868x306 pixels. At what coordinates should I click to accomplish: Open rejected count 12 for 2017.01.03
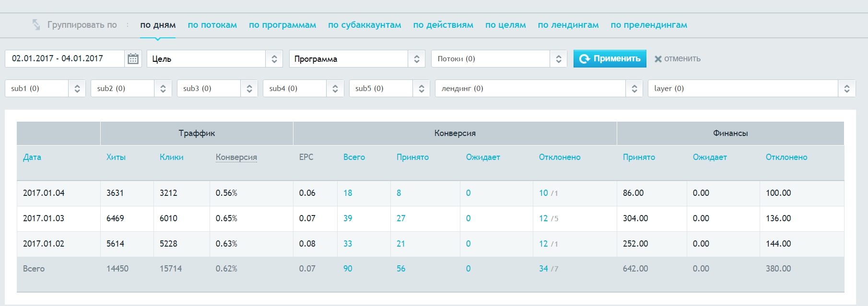543,218
